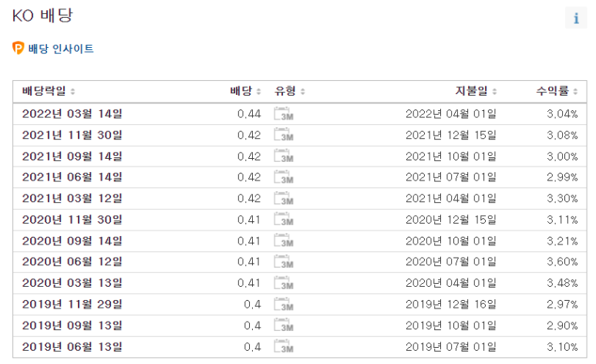Select ex-dividend date 2021년 06월 14일
The image size is (596, 364).
[x=72, y=177]
